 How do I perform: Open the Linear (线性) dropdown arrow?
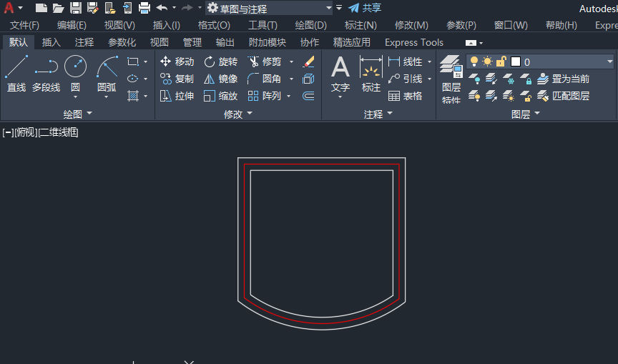click(x=430, y=62)
